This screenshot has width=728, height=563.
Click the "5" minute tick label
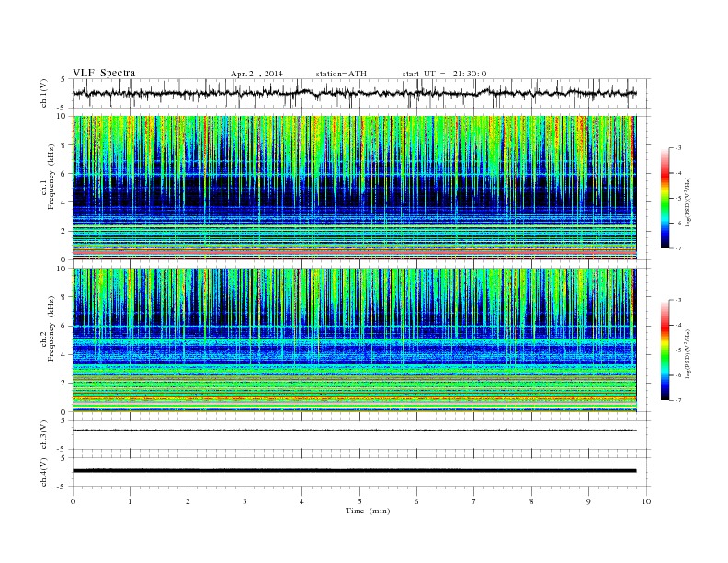point(359,501)
